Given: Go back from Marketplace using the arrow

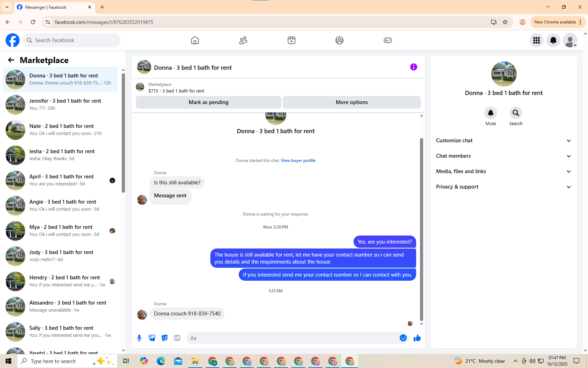Looking at the screenshot, I should 11,60.
